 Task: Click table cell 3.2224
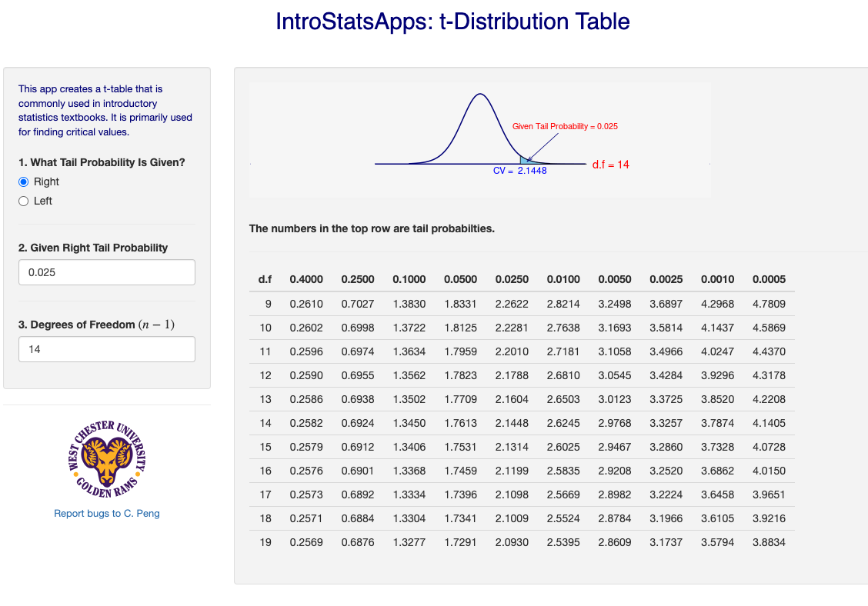coord(666,494)
